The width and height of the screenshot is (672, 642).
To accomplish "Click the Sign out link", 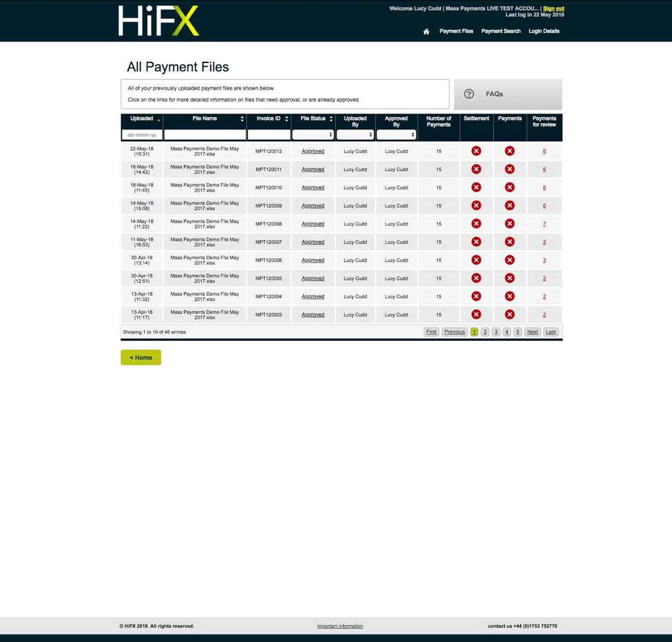I will tap(553, 9).
